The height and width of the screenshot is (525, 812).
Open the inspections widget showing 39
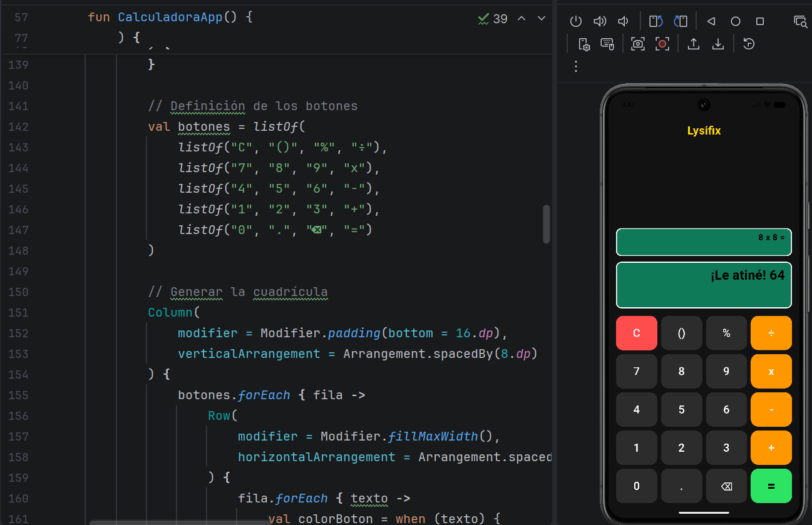[493, 19]
